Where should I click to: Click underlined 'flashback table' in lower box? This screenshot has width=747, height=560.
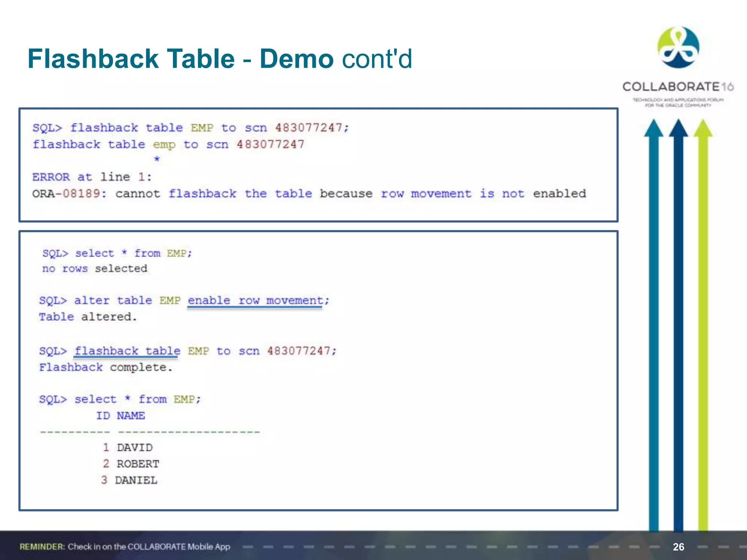point(127,351)
